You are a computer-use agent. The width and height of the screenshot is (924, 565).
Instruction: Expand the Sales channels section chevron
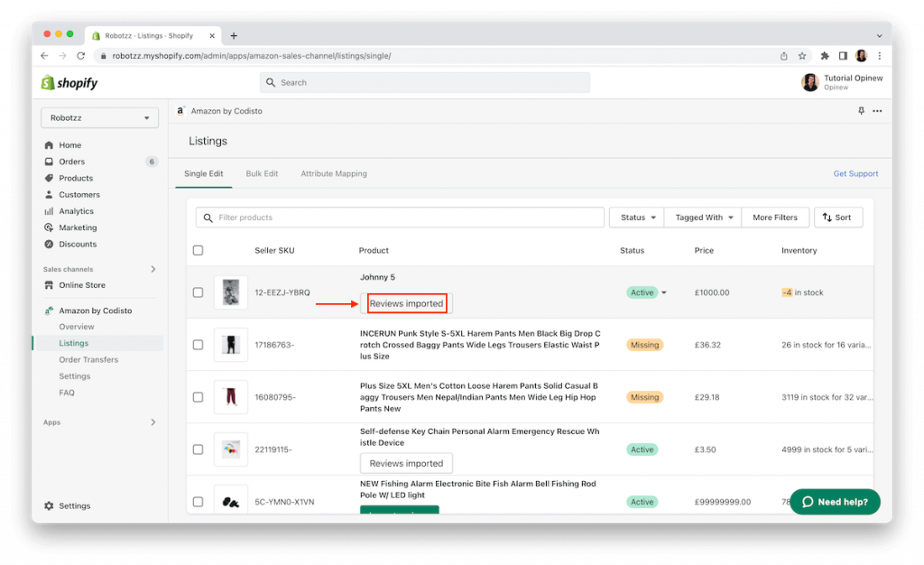[x=153, y=269]
